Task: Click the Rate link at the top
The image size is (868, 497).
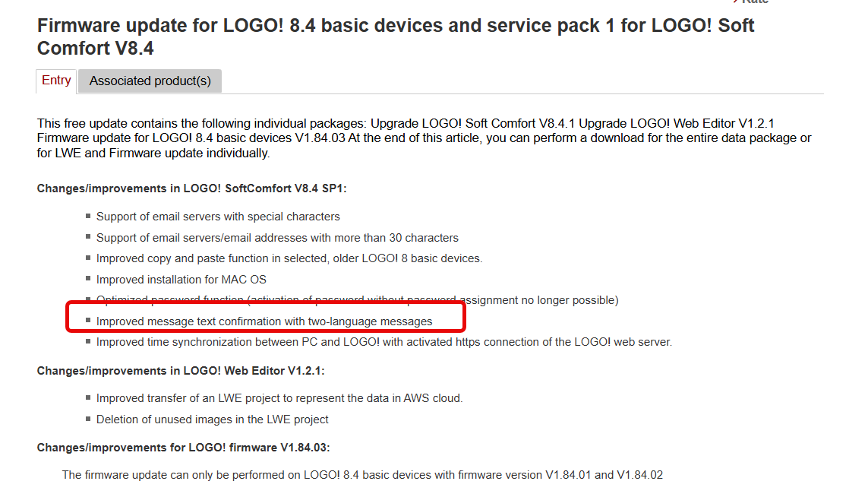Action: click(754, 2)
